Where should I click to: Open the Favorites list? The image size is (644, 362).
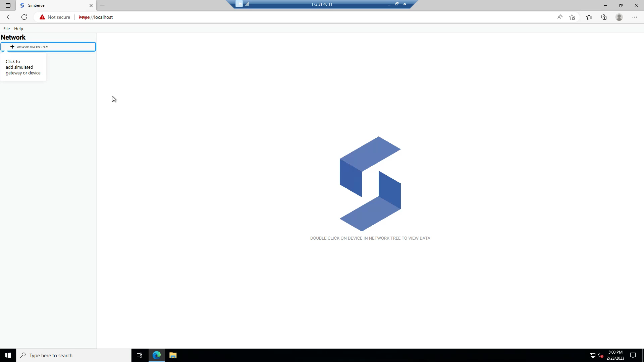589,17
